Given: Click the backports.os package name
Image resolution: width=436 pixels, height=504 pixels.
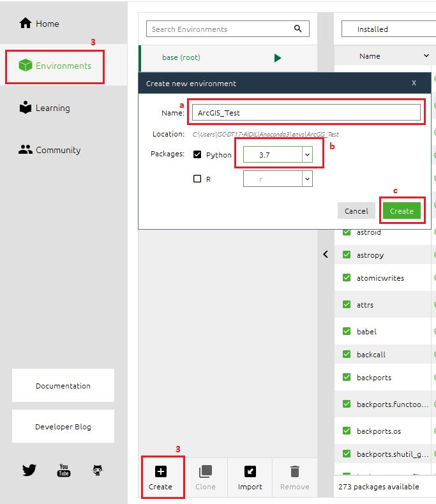Looking at the screenshot, I should pyautogui.click(x=379, y=431).
